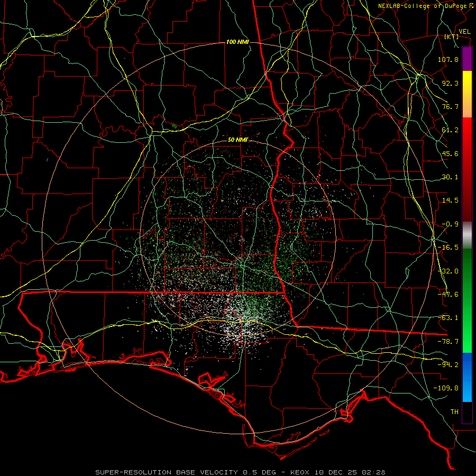
Task: Click the -94.2 legend value
Action: [x=448, y=364]
